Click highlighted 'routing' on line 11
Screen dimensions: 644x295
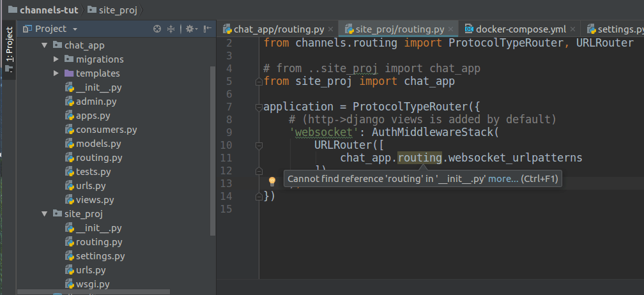click(420, 158)
